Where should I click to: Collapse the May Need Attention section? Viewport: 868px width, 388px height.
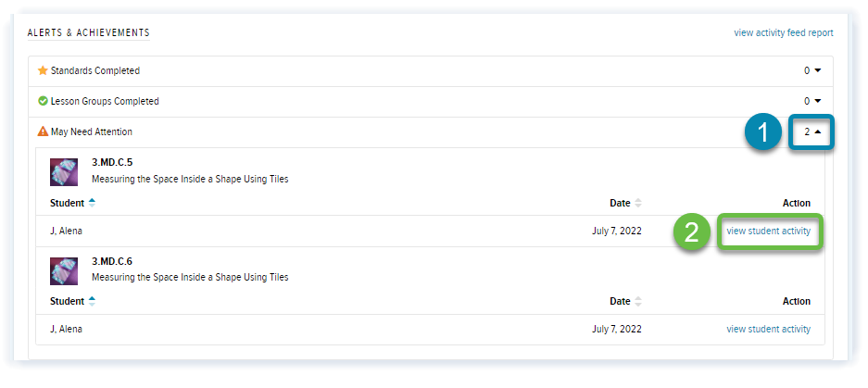(812, 132)
